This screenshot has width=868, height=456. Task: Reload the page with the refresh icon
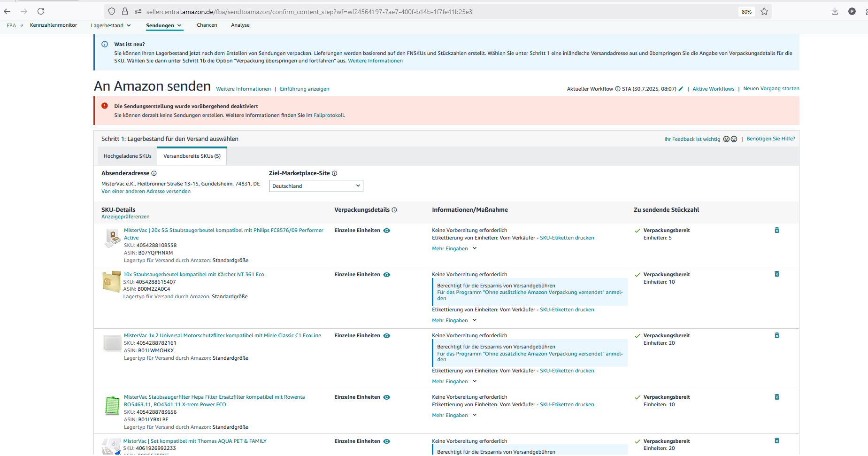tap(41, 11)
